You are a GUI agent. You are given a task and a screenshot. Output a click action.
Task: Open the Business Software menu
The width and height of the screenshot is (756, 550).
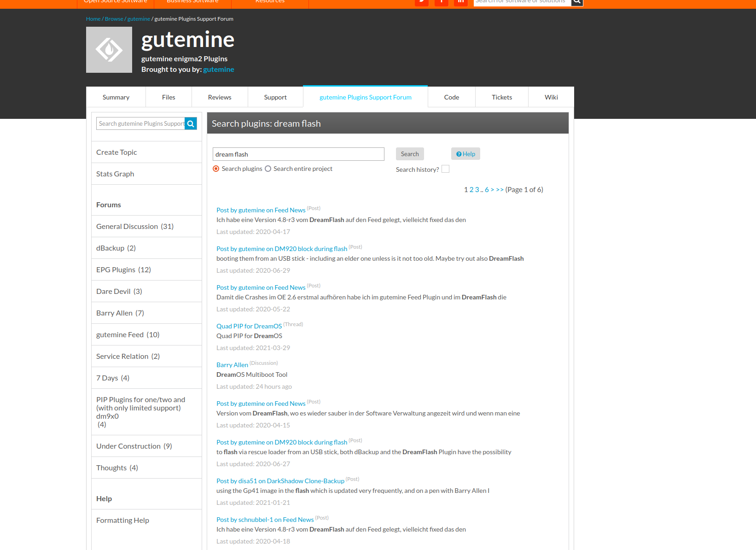(192, 2)
